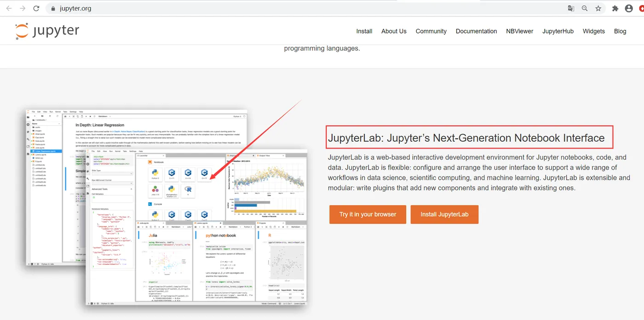This screenshot has width=644, height=320.
Task: Open the Widgets page
Action: pos(594,31)
